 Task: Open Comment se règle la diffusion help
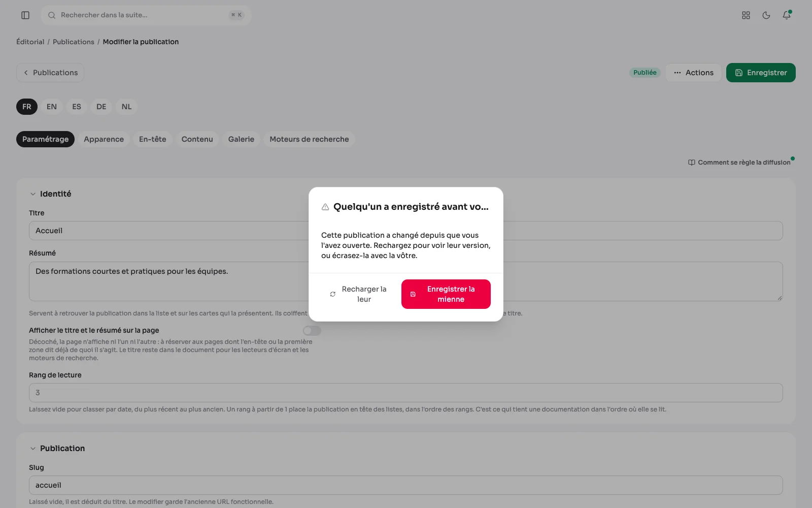(739, 163)
